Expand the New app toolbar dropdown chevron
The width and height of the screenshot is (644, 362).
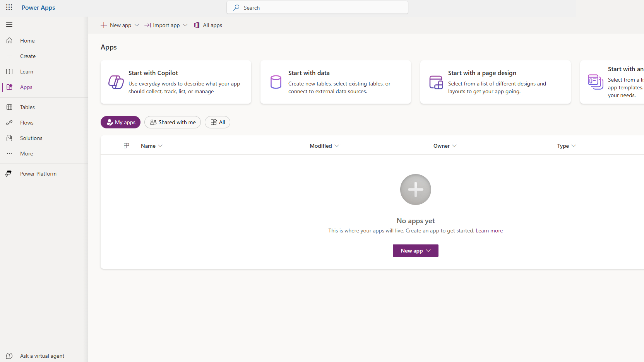click(137, 25)
